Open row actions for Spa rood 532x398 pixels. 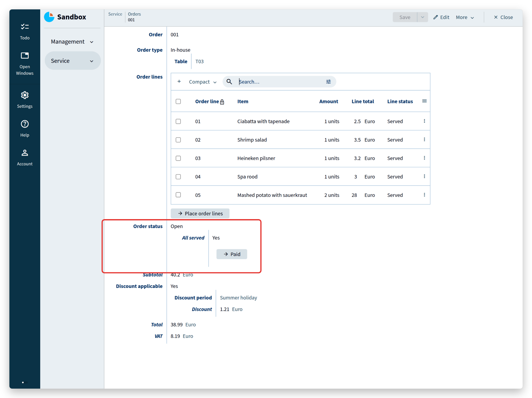424,176
